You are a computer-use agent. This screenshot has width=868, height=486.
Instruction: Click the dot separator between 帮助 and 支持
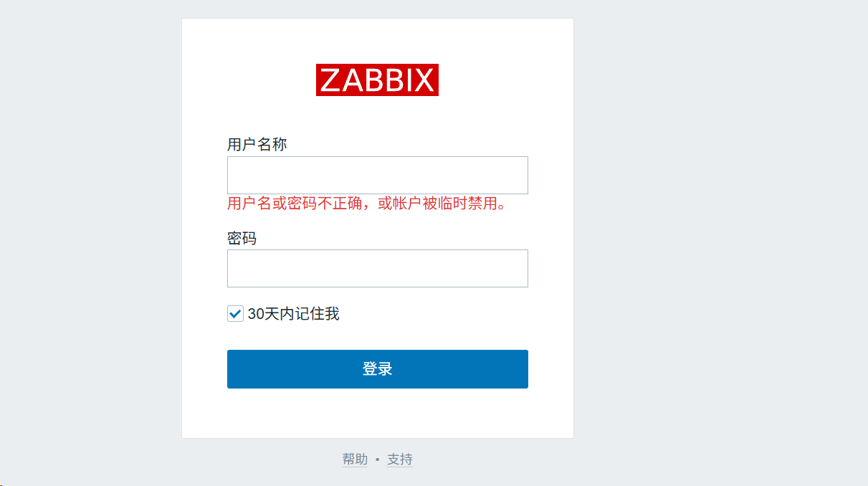[x=377, y=460]
